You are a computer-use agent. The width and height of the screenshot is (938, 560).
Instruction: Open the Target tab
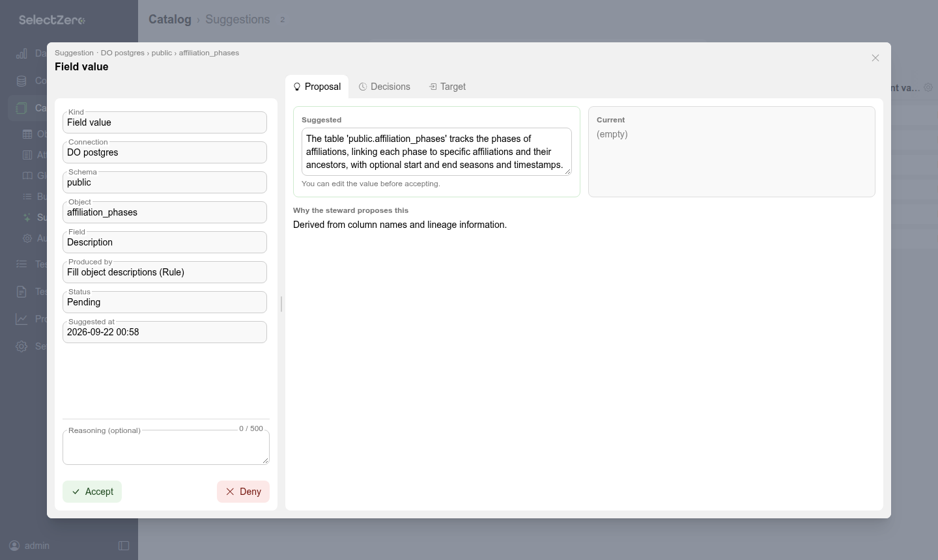point(447,87)
